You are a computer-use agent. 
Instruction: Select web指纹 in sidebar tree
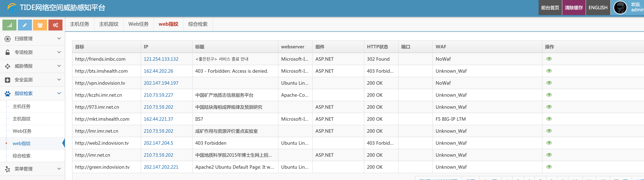[x=21, y=143]
